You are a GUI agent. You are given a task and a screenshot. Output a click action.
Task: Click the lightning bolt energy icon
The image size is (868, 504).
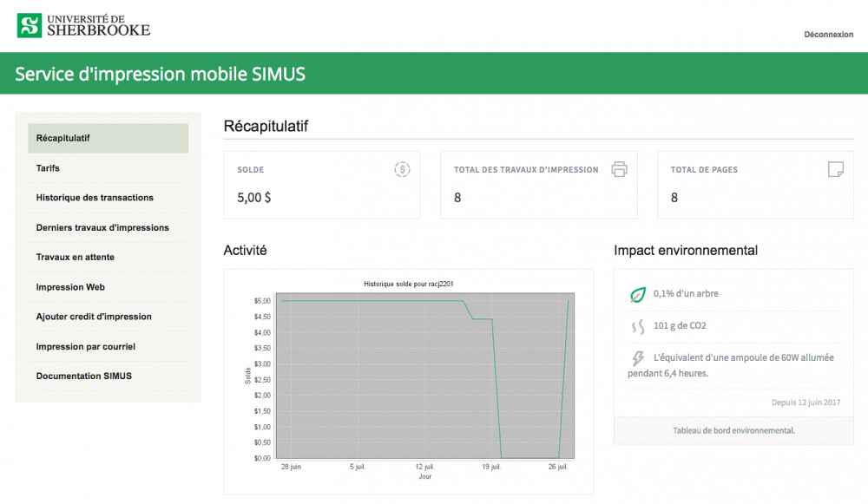[x=638, y=358]
